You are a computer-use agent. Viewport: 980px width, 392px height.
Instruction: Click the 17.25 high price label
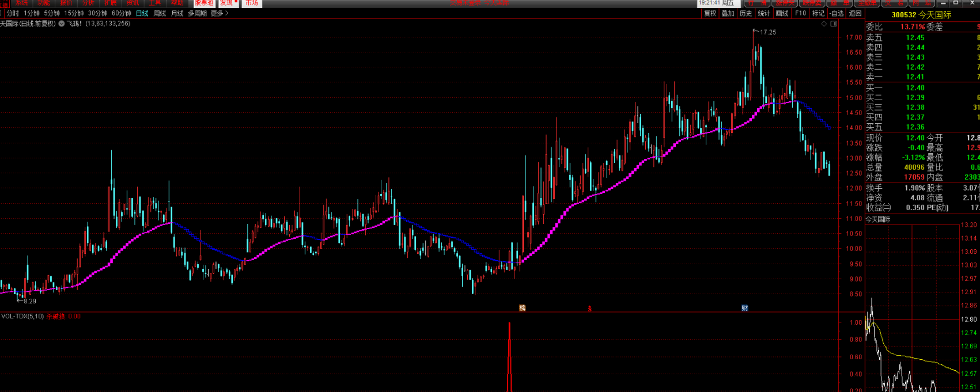[x=768, y=32]
